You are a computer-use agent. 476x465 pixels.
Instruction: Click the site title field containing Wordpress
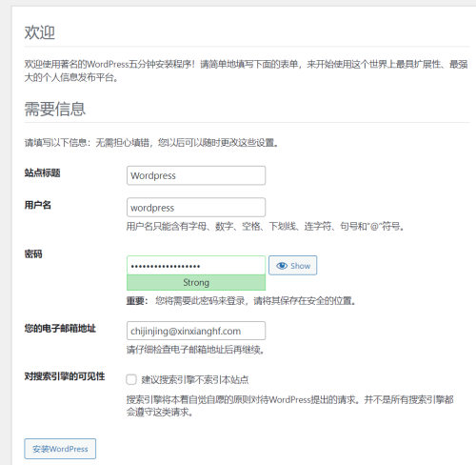tap(196, 175)
